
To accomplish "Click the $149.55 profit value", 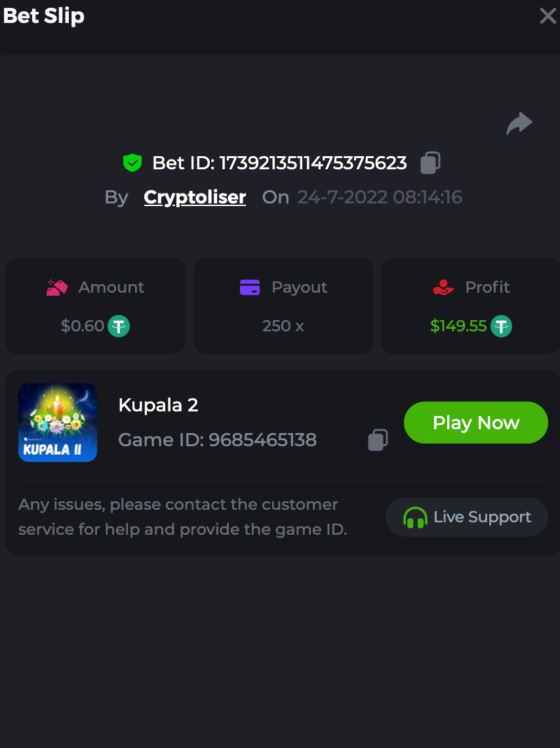I will (458, 326).
